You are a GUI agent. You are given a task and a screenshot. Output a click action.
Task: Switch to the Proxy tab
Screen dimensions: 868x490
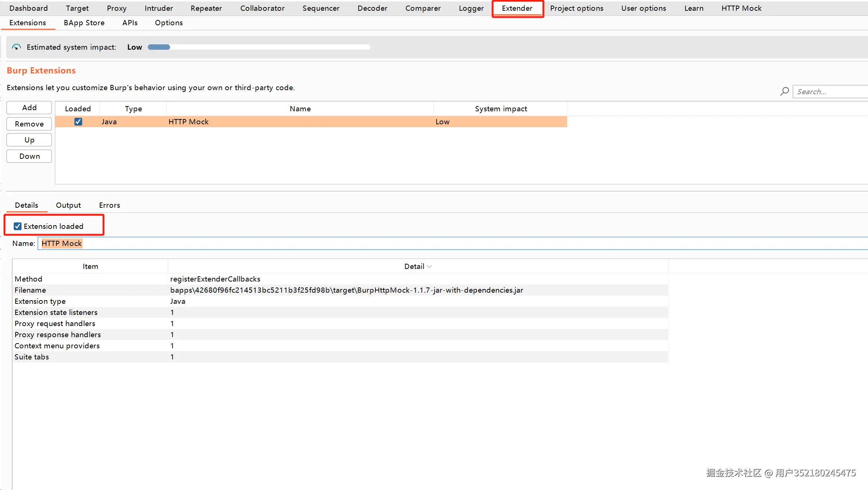[116, 8]
